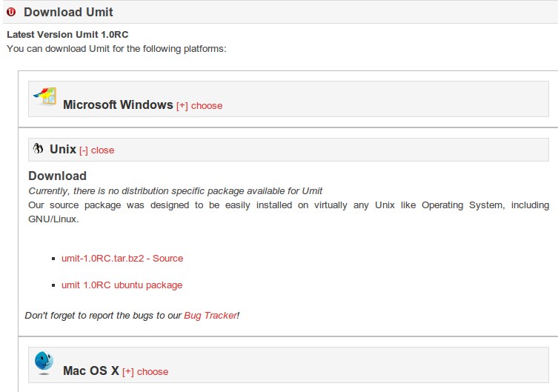The width and height of the screenshot is (558, 392).
Task: Open the Bug Tracker link
Action: pos(210,316)
